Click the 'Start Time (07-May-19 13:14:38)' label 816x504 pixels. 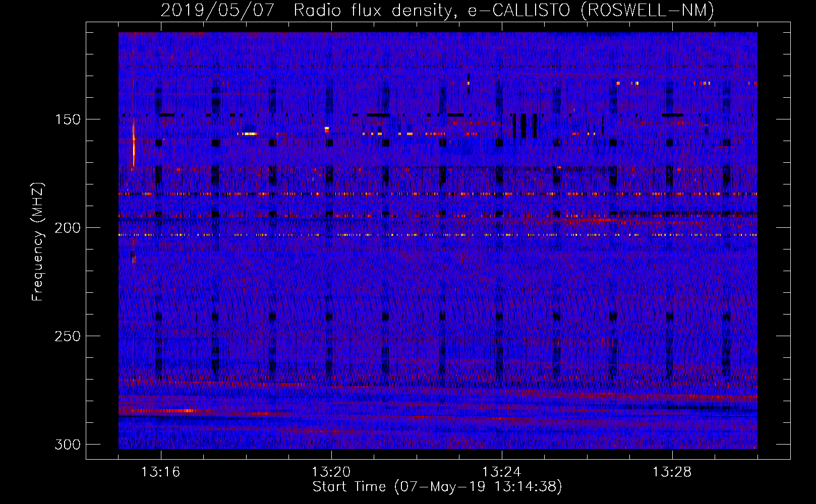tap(437, 487)
